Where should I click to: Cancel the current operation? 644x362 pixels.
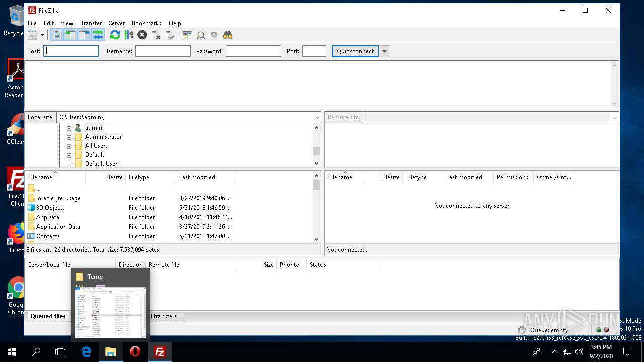142,35
